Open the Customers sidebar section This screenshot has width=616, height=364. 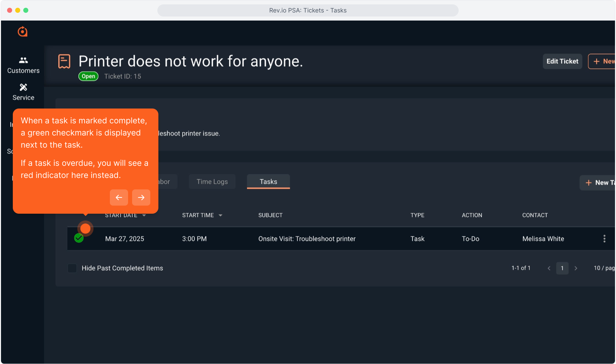click(23, 65)
